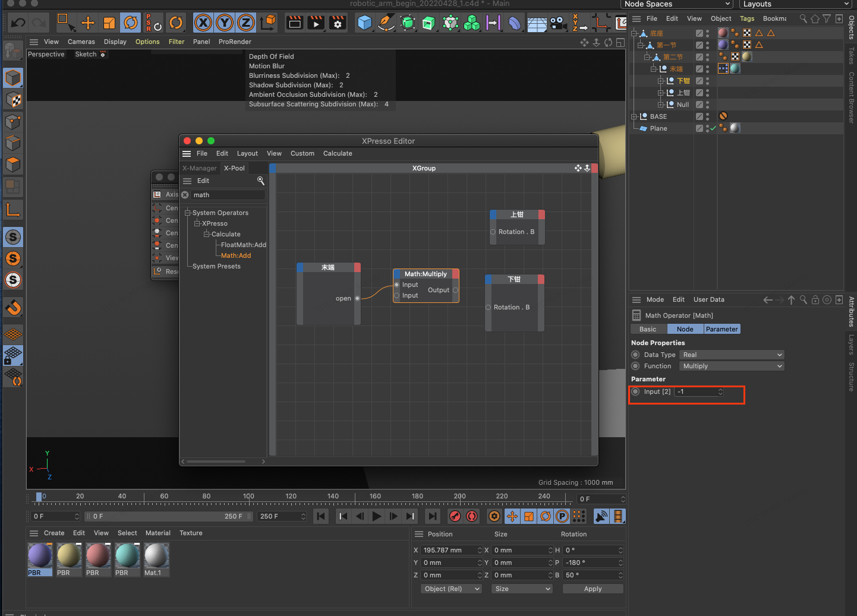Open the Function dropdown showing Multiply
The width and height of the screenshot is (857, 616).
tap(732, 366)
